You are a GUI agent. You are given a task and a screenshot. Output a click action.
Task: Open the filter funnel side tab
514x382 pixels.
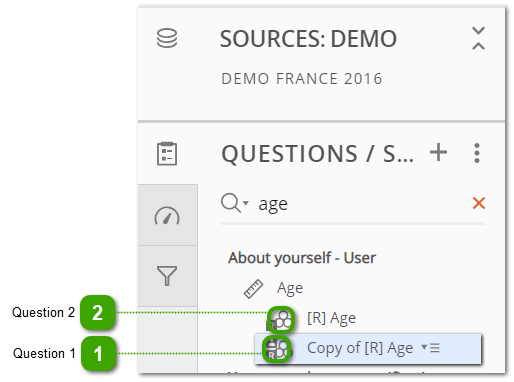click(x=167, y=275)
